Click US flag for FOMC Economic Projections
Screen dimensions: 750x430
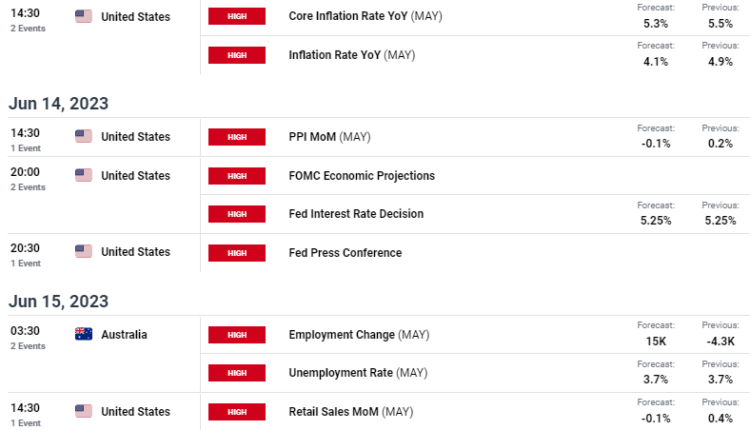(84, 176)
